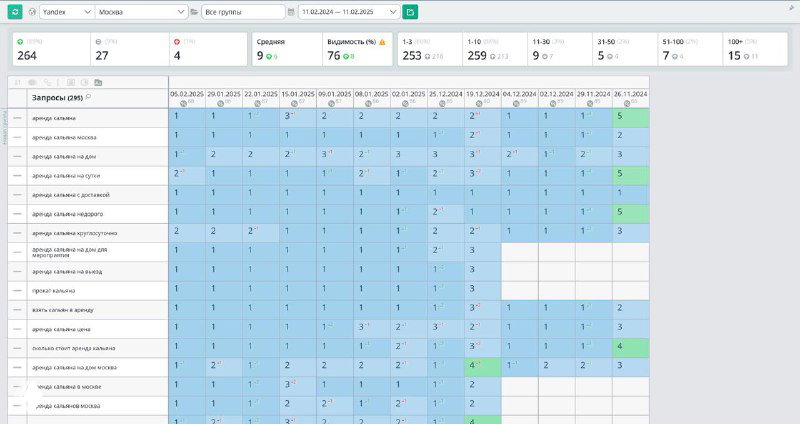Click the snapshot icon under 26.11.2024
This screenshot has height=424, width=800.
coord(628,103)
